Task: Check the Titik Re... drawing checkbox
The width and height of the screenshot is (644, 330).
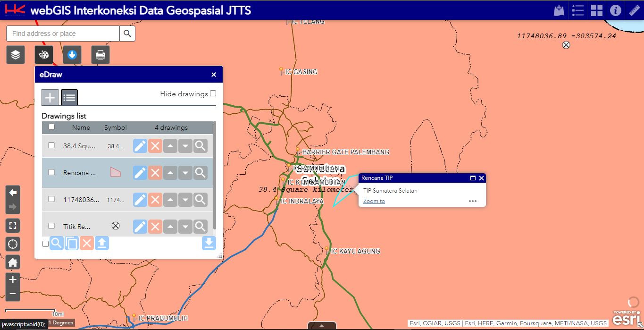Action: pos(51,226)
